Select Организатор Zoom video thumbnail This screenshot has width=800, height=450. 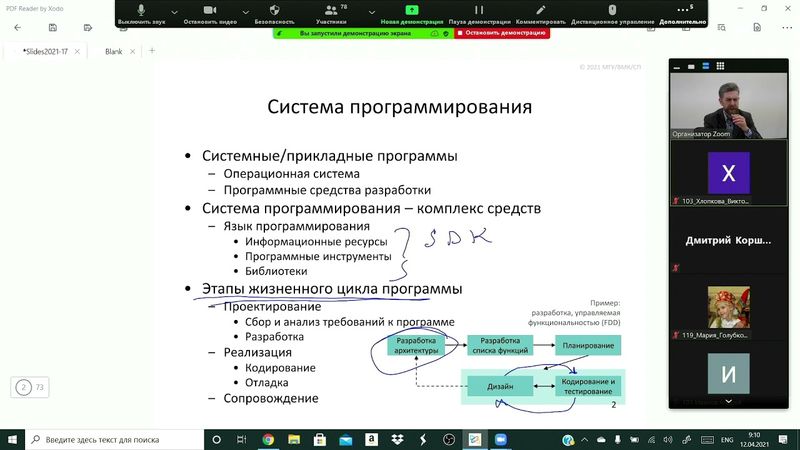[x=729, y=106]
